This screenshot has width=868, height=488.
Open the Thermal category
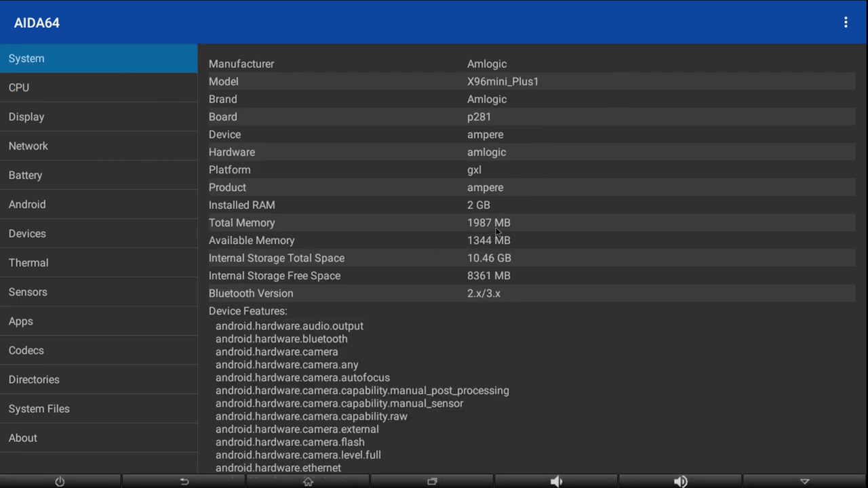98,262
